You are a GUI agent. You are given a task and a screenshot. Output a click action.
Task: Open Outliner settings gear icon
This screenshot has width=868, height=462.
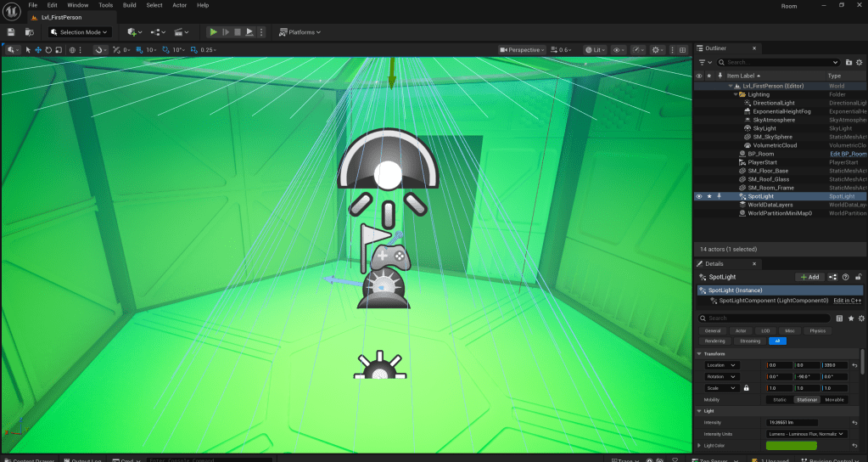[860, 62]
